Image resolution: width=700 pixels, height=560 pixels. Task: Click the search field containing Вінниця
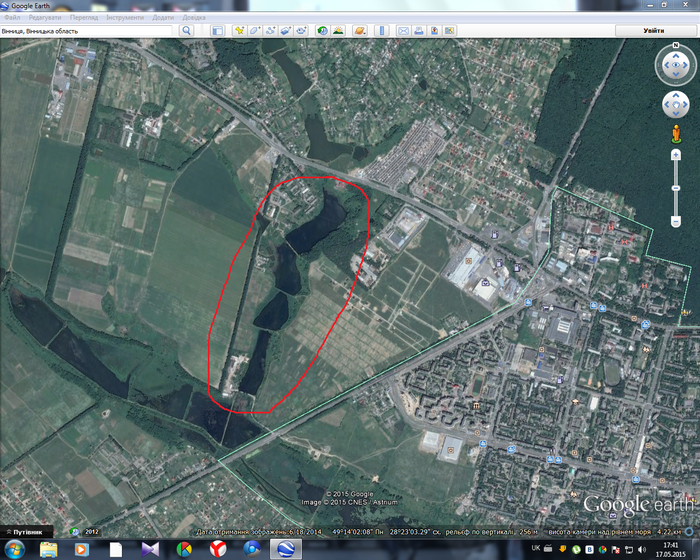point(86,31)
